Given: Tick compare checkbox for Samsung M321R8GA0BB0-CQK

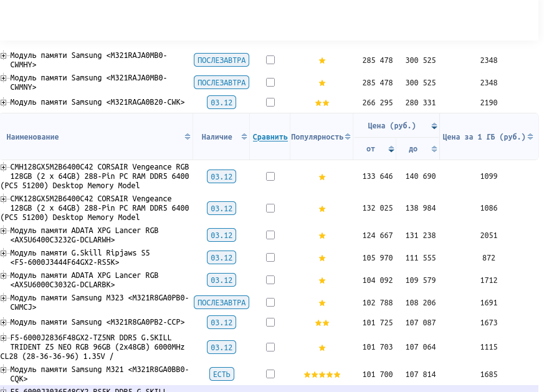Looking at the screenshot, I should click(270, 374).
